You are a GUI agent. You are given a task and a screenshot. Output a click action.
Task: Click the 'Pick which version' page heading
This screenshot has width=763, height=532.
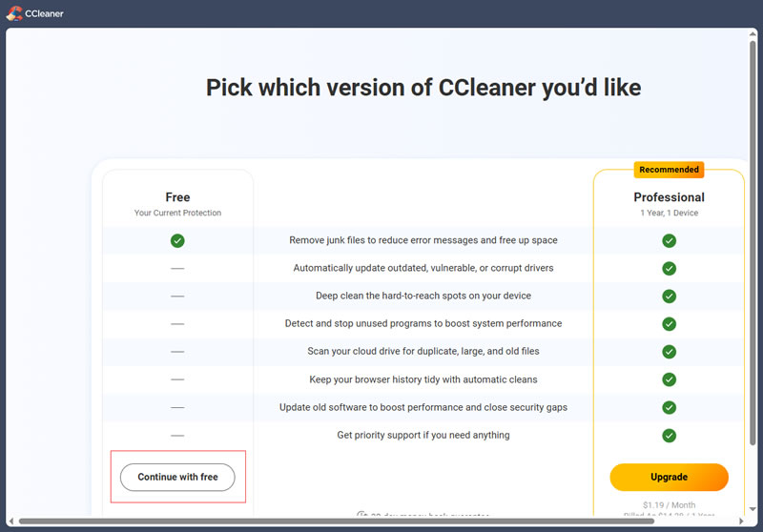pos(423,88)
